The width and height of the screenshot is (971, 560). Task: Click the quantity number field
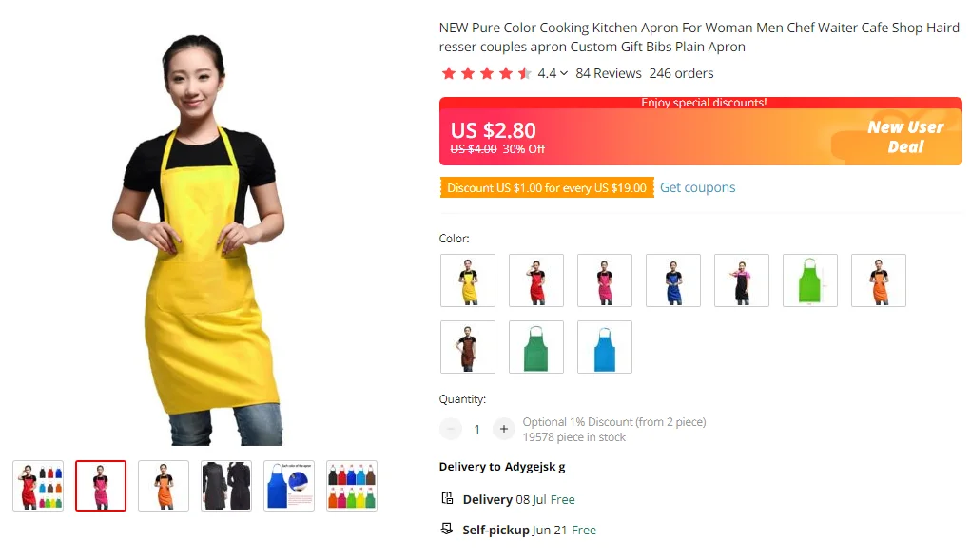pos(476,430)
